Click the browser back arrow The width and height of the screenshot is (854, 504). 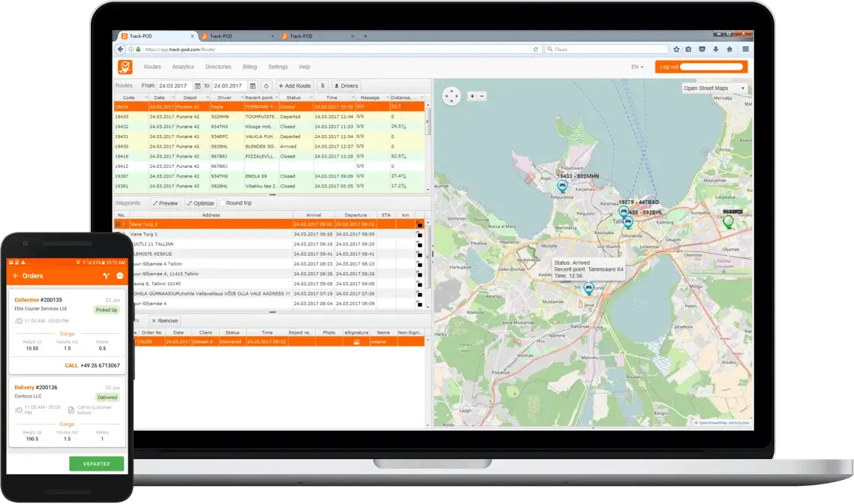[120, 49]
